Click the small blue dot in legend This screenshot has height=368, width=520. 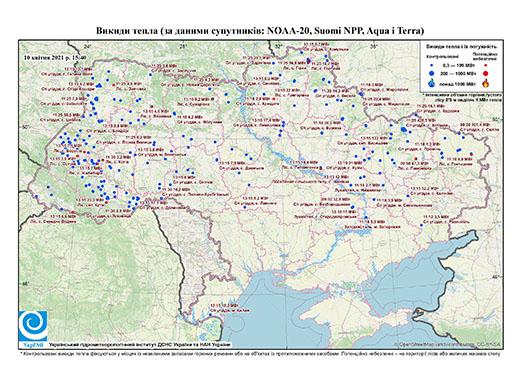[432, 66]
